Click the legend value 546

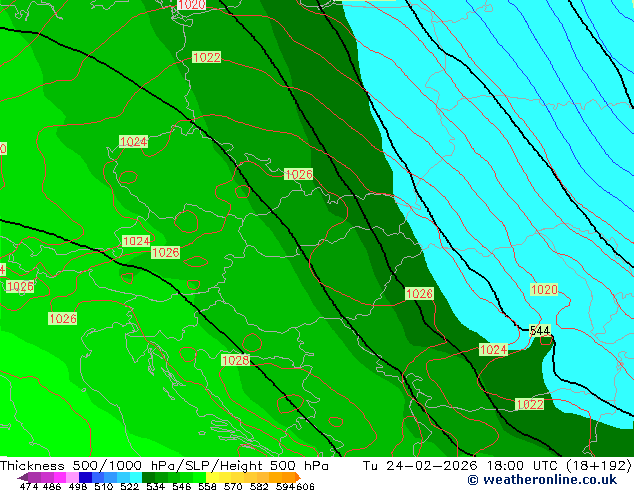[181, 486]
